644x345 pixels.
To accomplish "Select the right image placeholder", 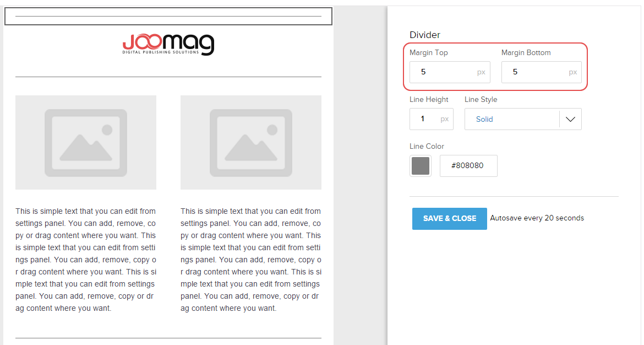I will pyautogui.click(x=251, y=142).
